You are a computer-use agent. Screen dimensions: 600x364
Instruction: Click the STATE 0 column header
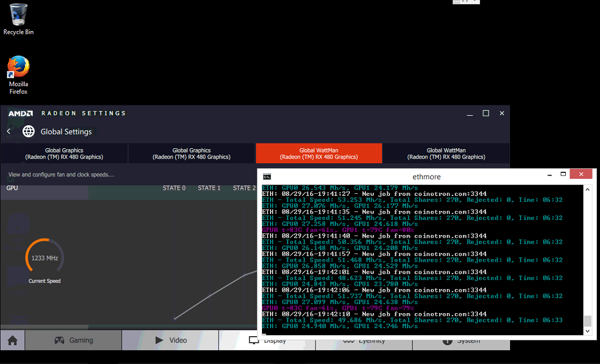(174, 188)
